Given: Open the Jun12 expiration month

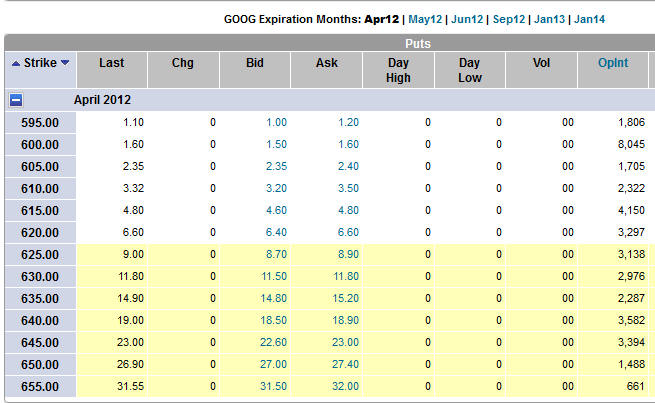Looking at the screenshot, I should click(468, 19).
